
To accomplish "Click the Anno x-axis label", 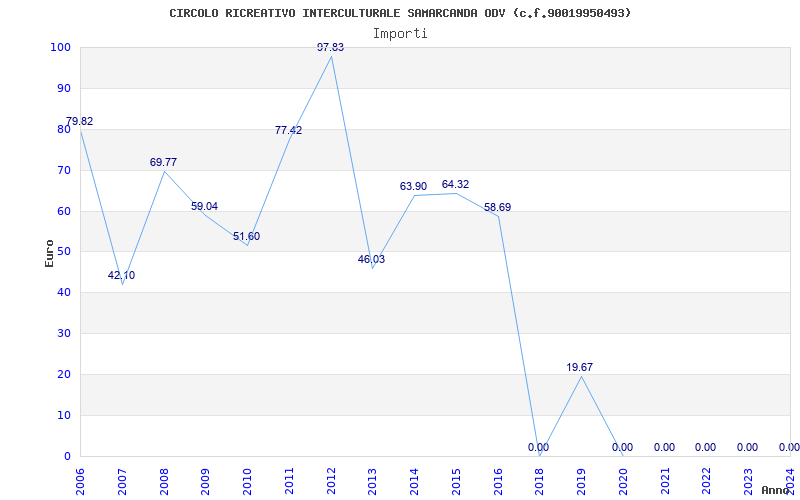I will 776,490.
